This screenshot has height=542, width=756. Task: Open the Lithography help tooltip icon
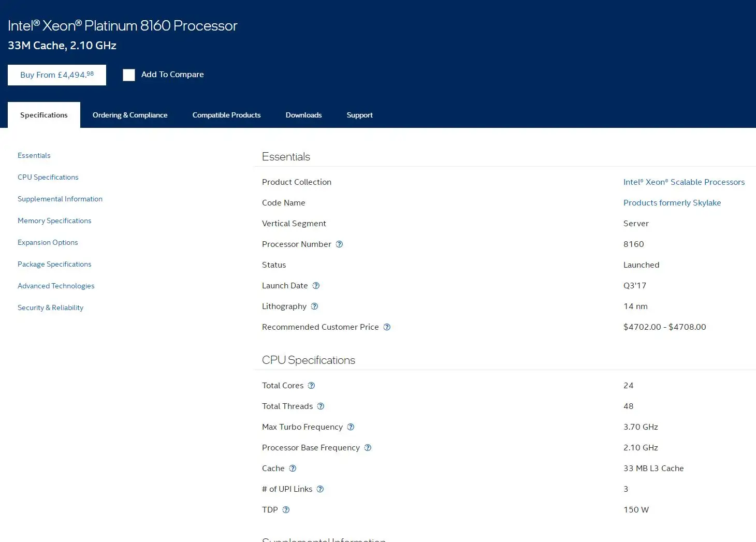point(314,306)
